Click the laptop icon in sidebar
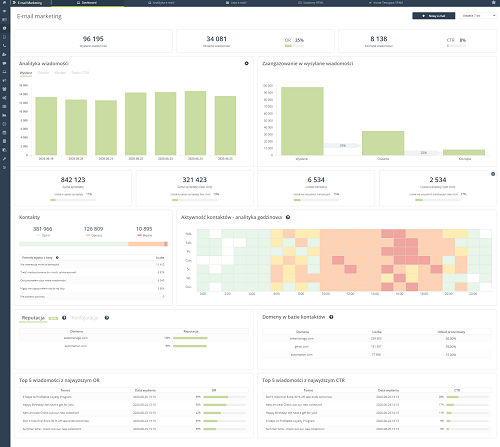 (x=4, y=72)
